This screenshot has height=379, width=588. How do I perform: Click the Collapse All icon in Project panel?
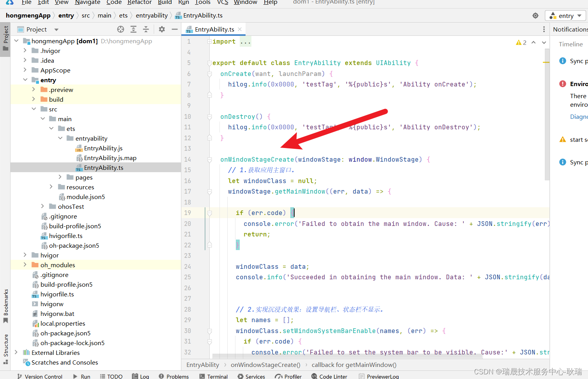[x=146, y=29]
